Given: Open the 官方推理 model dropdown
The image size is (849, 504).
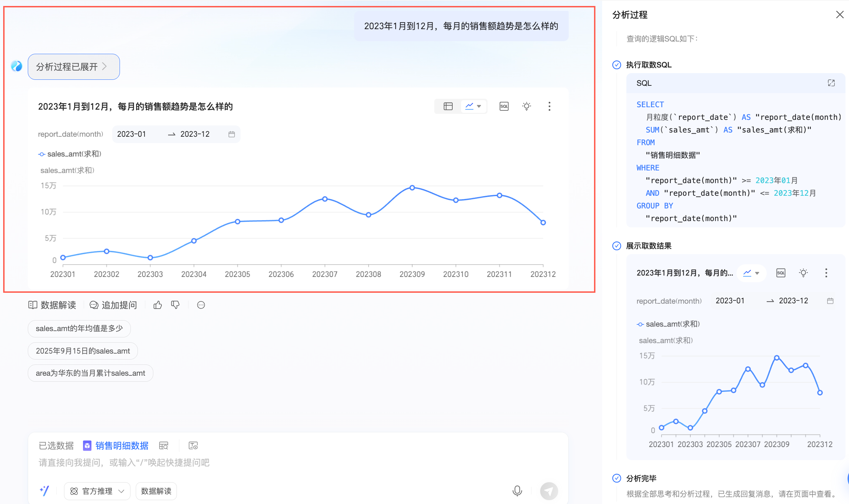Looking at the screenshot, I should coord(97,491).
